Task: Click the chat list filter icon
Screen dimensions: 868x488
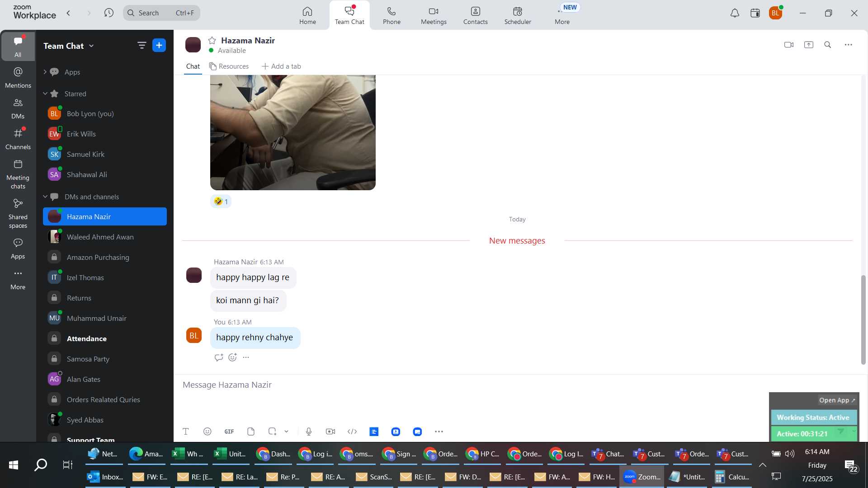Action: click(142, 45)
